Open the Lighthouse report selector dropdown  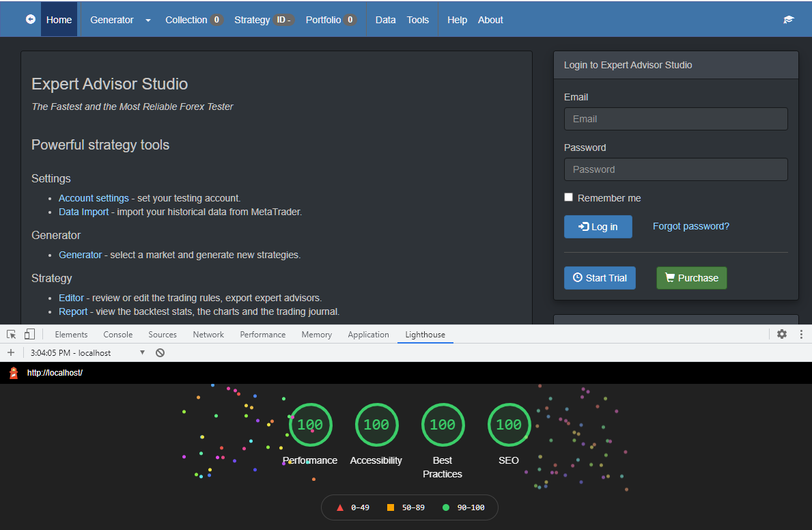[87, 353]
